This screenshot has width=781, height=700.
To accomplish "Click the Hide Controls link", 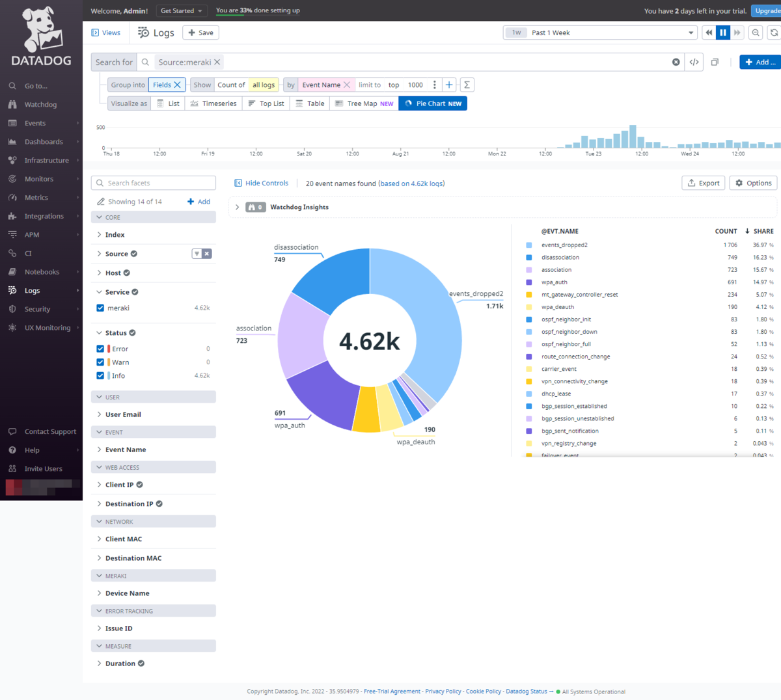I will [x=261, y=183].
